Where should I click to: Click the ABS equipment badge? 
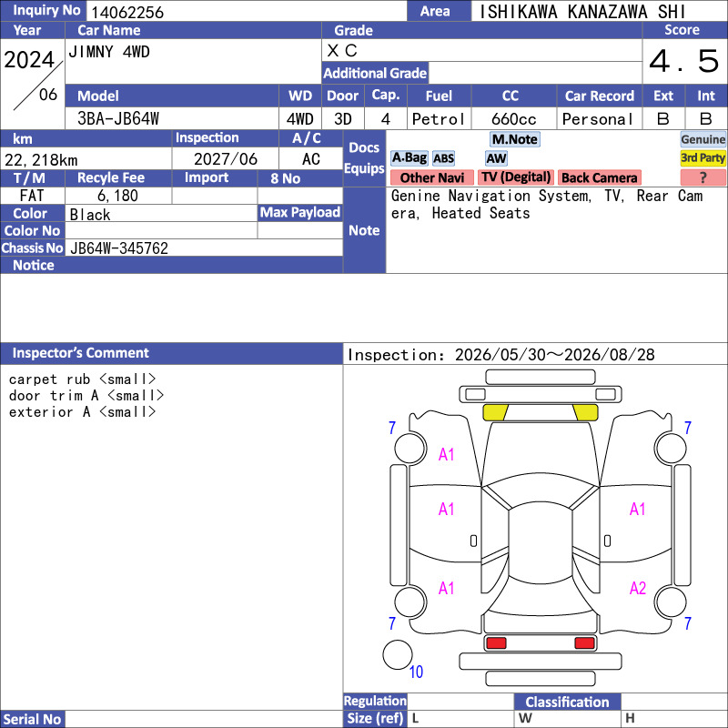point(443,158)
